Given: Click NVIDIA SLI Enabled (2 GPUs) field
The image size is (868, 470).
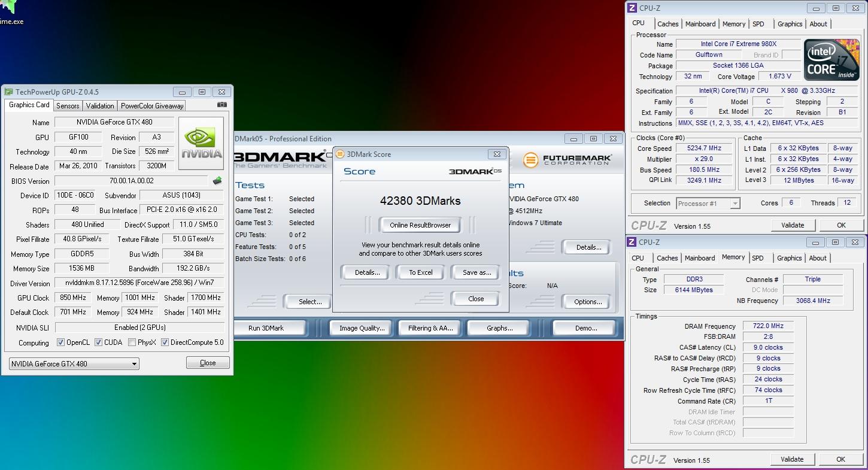Looking at the screenshot, I should point(139,328).
